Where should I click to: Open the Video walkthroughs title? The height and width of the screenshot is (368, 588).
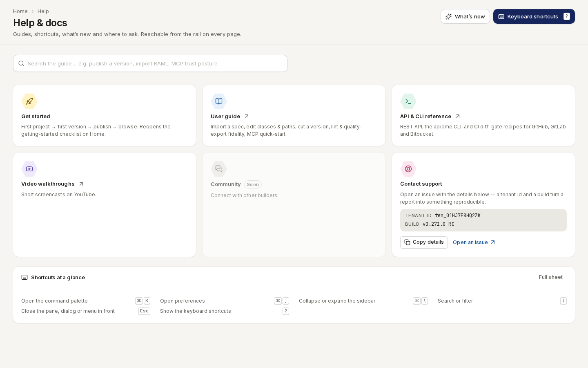pos(48,184)
